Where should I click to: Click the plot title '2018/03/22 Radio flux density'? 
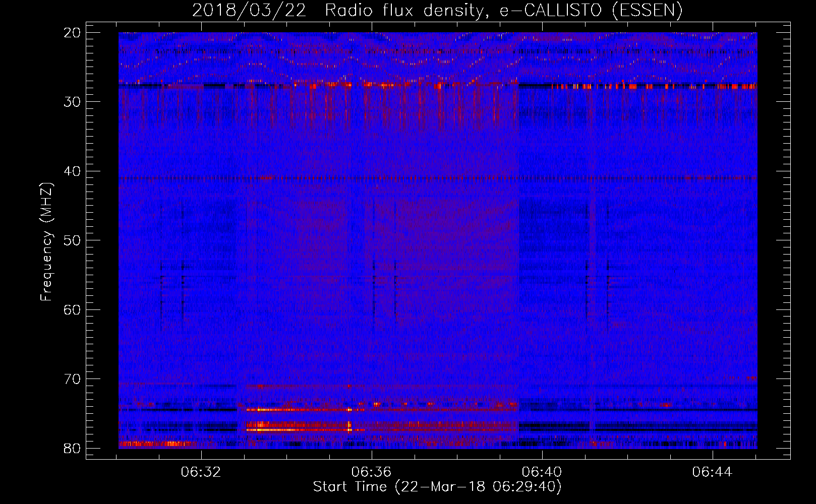click(x=437, y=10)
